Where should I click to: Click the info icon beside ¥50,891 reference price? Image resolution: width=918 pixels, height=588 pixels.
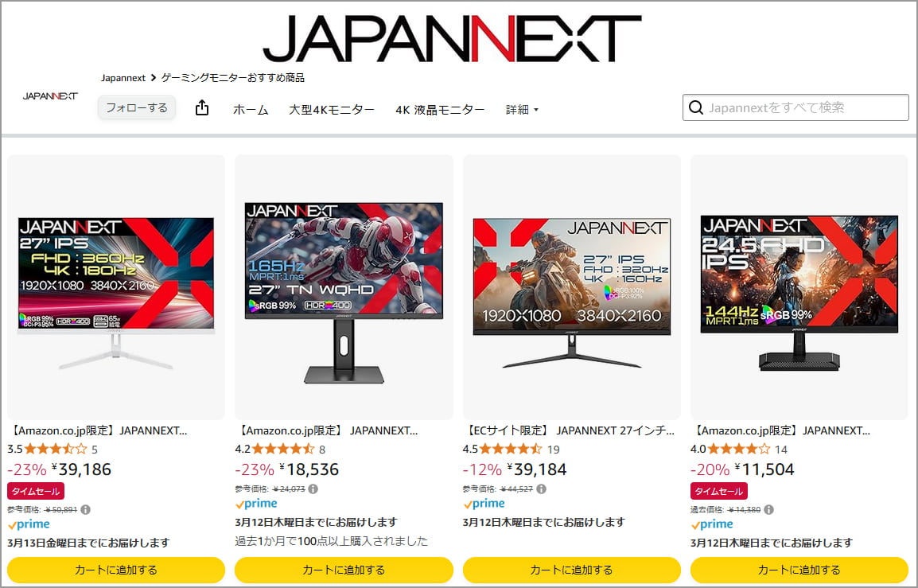coord(85,509)
